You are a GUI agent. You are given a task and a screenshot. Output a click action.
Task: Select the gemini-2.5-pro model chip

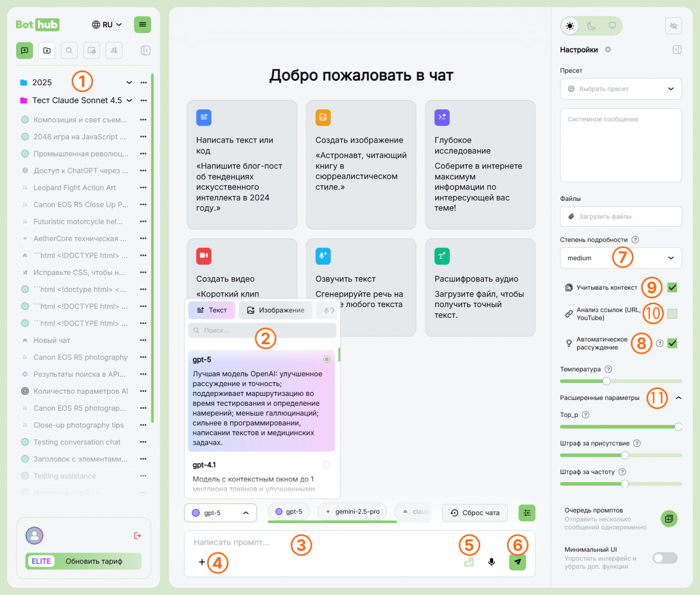pos(352,512)
